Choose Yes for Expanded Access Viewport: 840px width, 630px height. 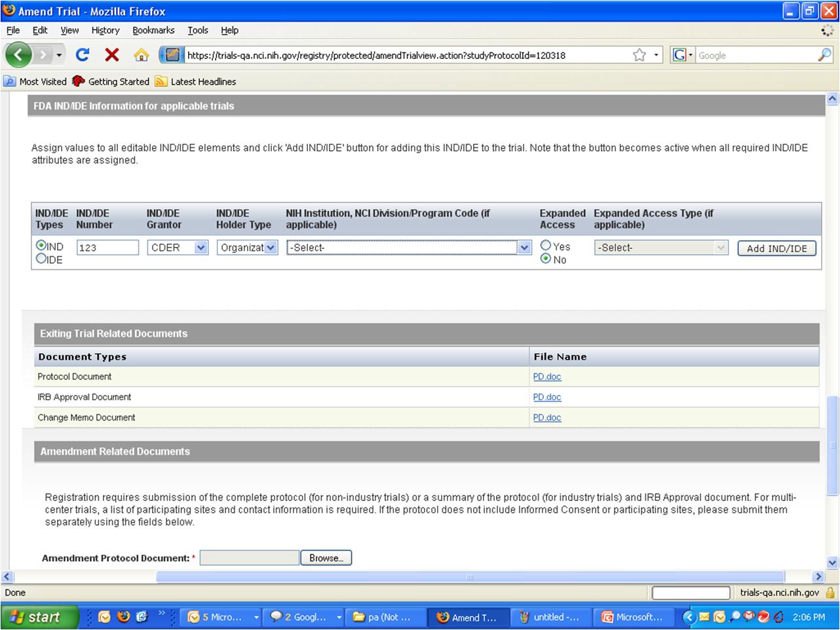[x=546, y=246]
